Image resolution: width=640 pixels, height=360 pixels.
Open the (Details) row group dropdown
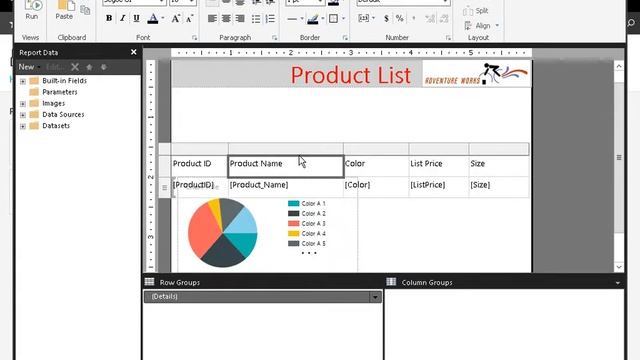[375, 297]
